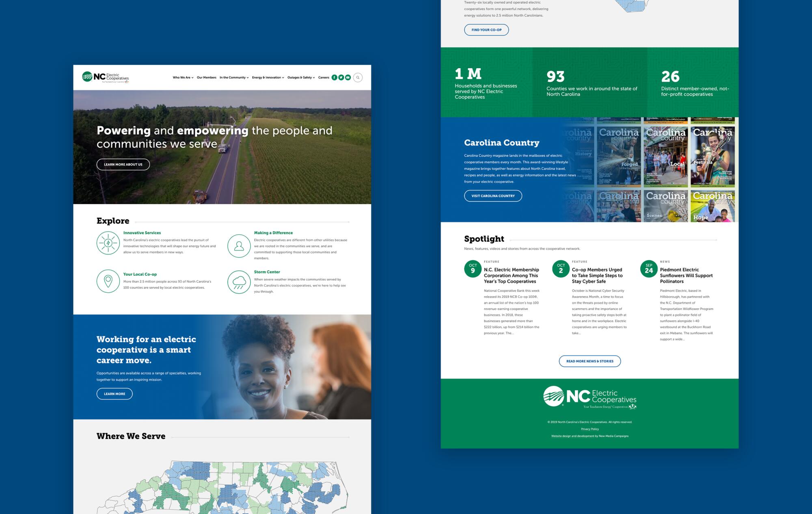Click the search magnifier icon
Screen dimensions: 812x514
358,78
